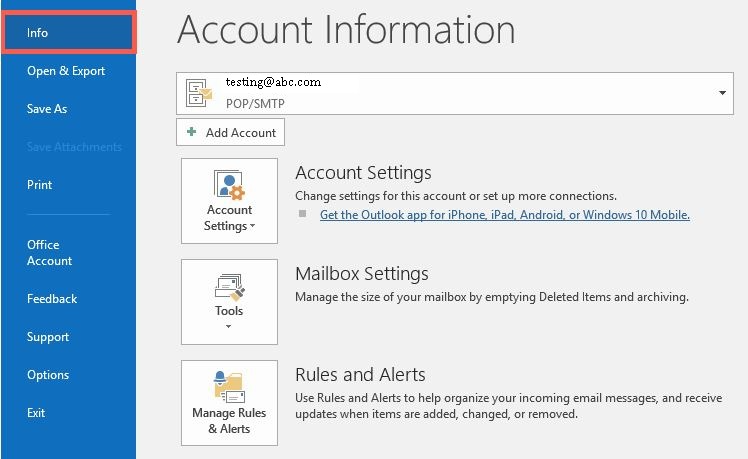Go to Office Account
The width and height of the screenshot is (748, 459).
click(x=49, y=252)
